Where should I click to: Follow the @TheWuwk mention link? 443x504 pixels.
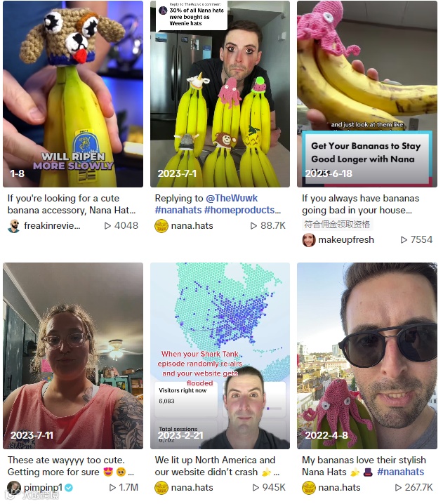(232, 199)
